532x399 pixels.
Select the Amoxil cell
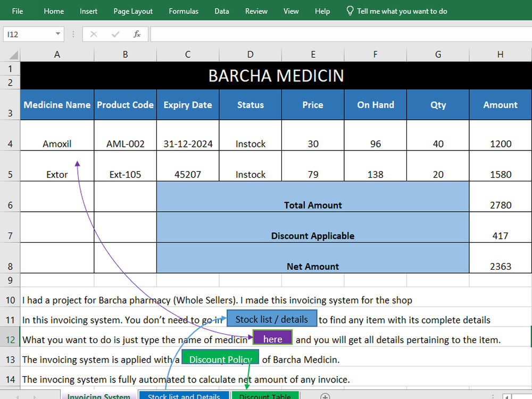57,135
